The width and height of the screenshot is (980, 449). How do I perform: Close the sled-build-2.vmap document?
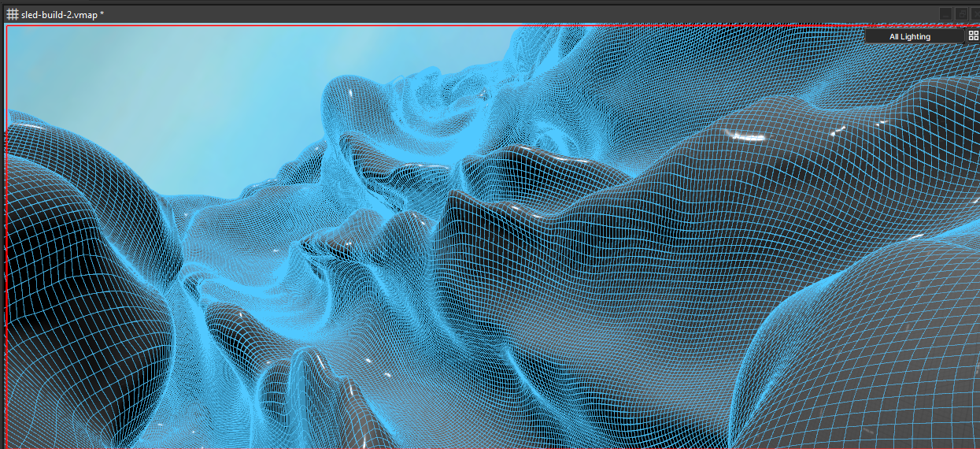(974, 14)
